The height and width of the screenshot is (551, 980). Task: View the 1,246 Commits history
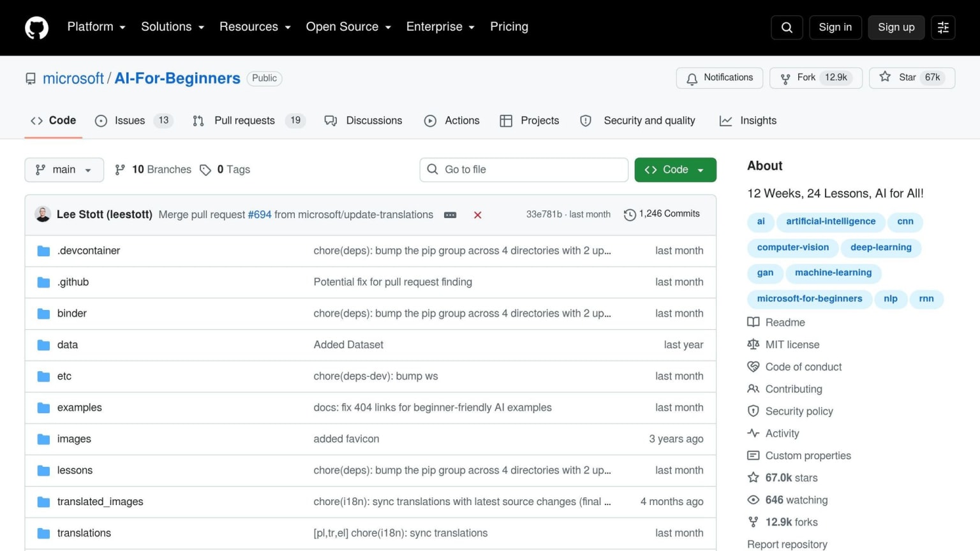point(662,214)
